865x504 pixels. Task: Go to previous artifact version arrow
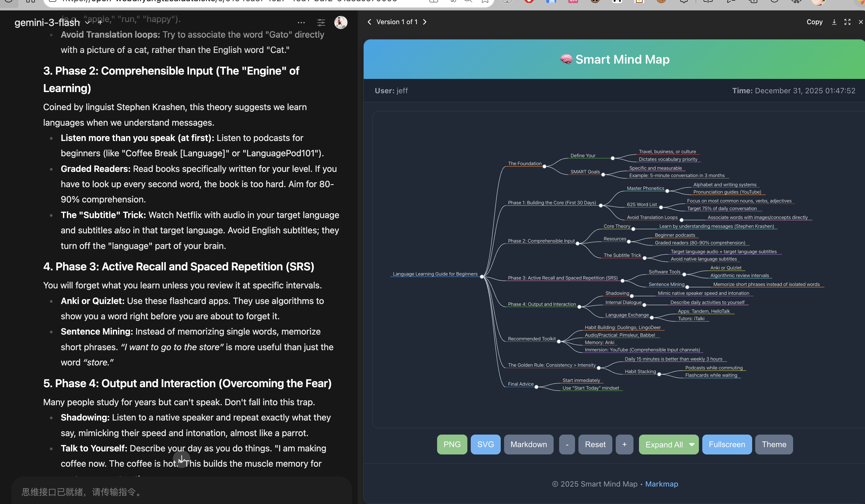coord(369,22)
